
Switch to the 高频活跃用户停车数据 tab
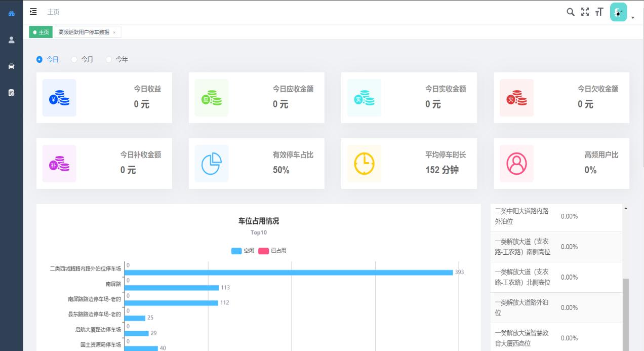tap(84, 32)
